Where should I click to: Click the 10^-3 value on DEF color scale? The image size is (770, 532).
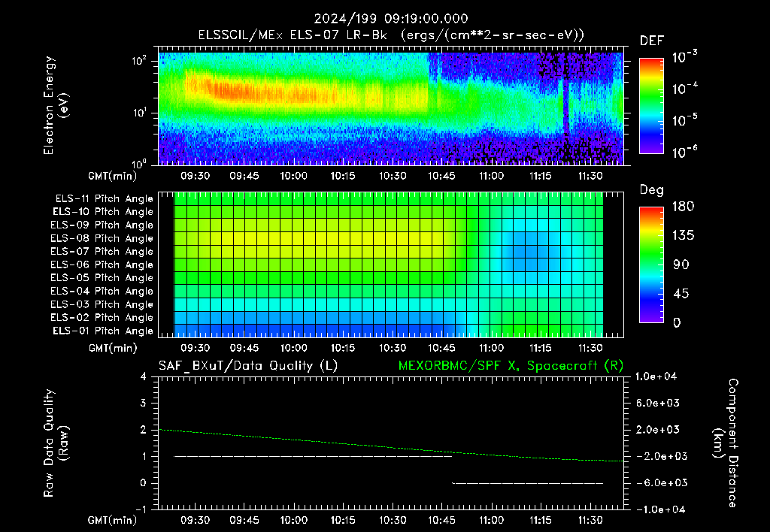coord(684,57)
